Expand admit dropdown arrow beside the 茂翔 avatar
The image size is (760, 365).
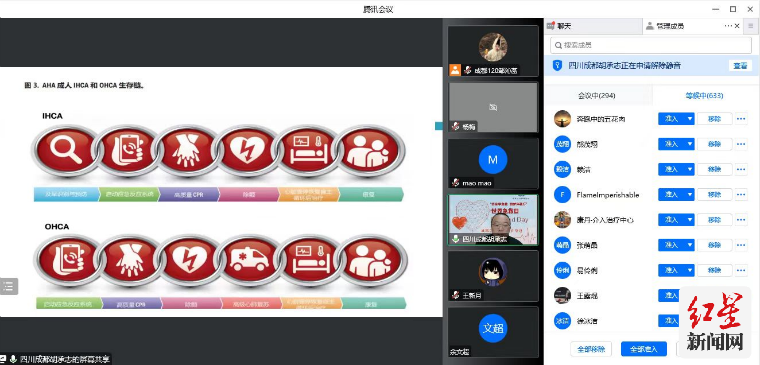(689, 144)
